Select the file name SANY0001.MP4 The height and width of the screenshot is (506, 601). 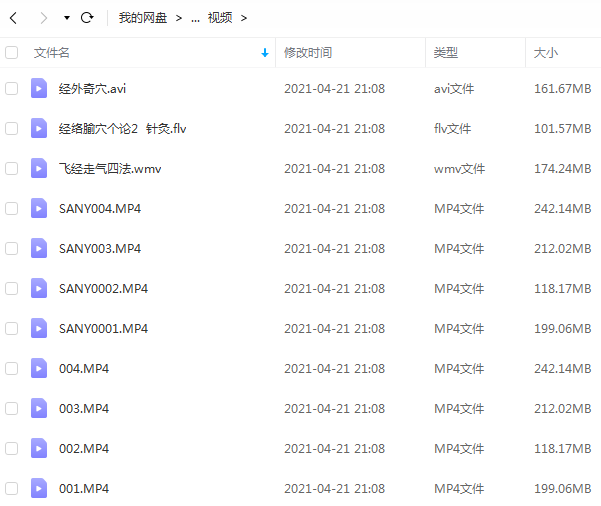point(103,329)
